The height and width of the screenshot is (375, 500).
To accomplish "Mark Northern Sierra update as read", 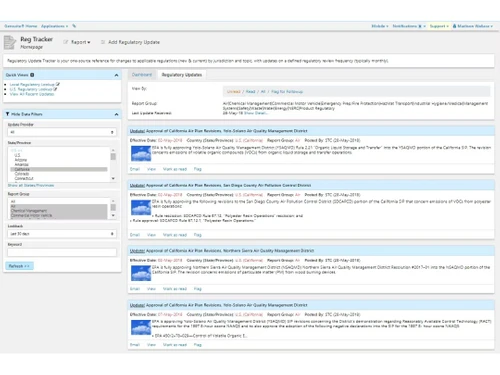I will point(175,289).
